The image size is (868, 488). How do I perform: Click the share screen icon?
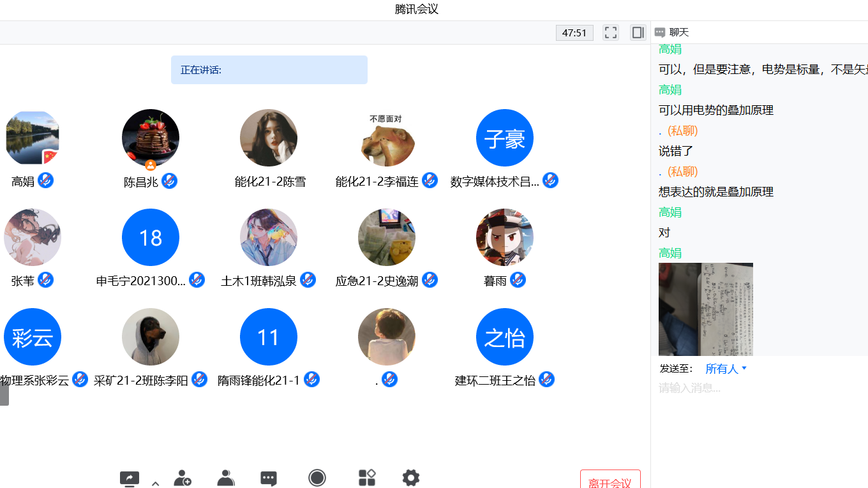(x=130, y=478)
